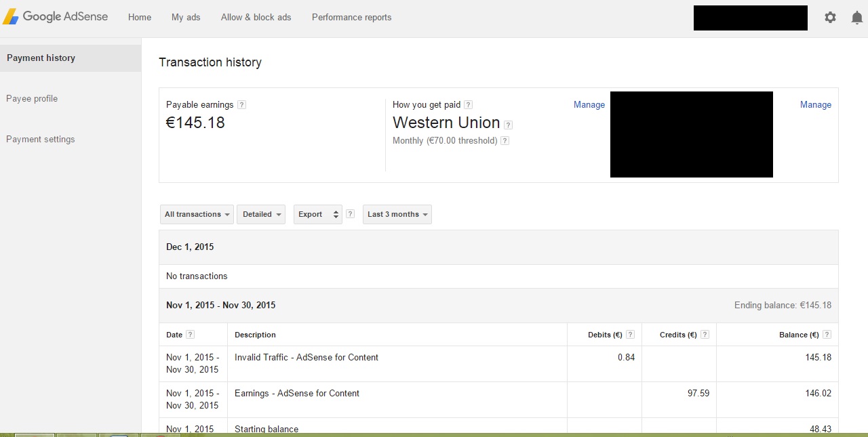Open Allow & block ads tab
Screen dimensions: 868x437
pos(256,18)
